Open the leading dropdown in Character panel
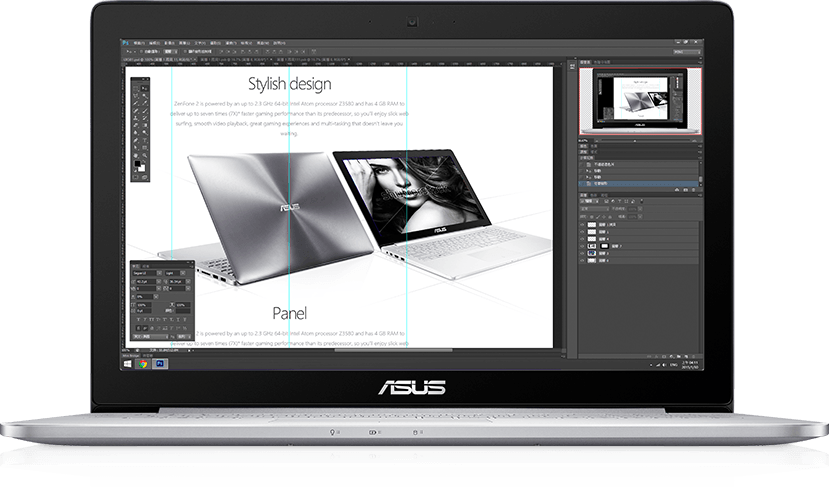 coord(188,281)
